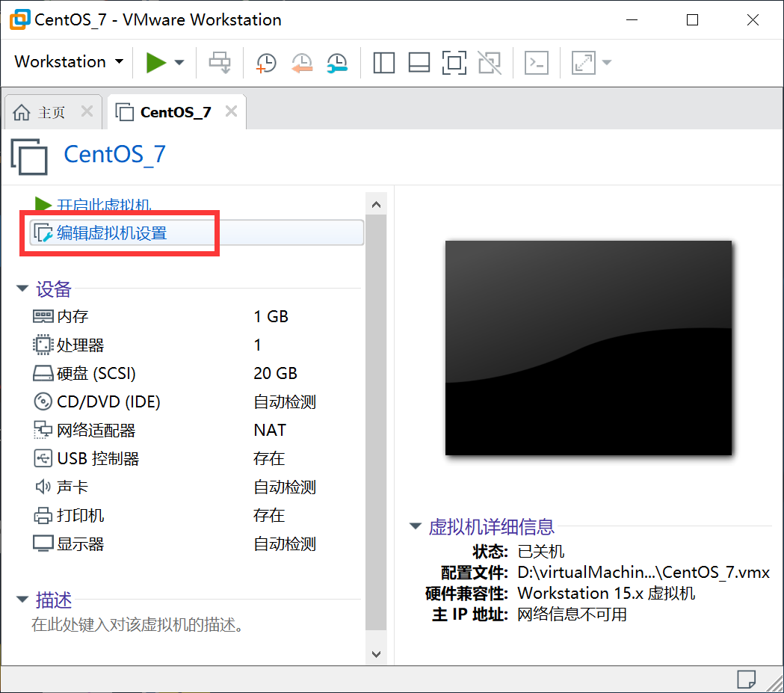Revert to the previous snapshot
Screen dimensions: 784x693
[x=302, y=63]
